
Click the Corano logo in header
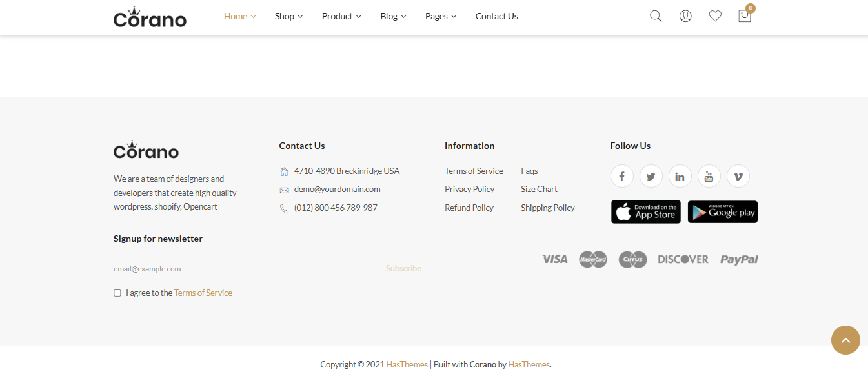pos(150,17)
